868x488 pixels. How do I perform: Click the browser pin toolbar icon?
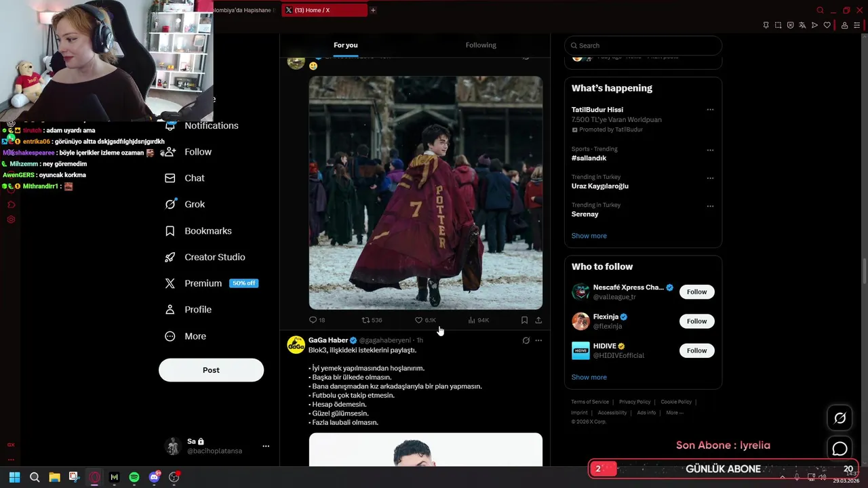[766, 25]
